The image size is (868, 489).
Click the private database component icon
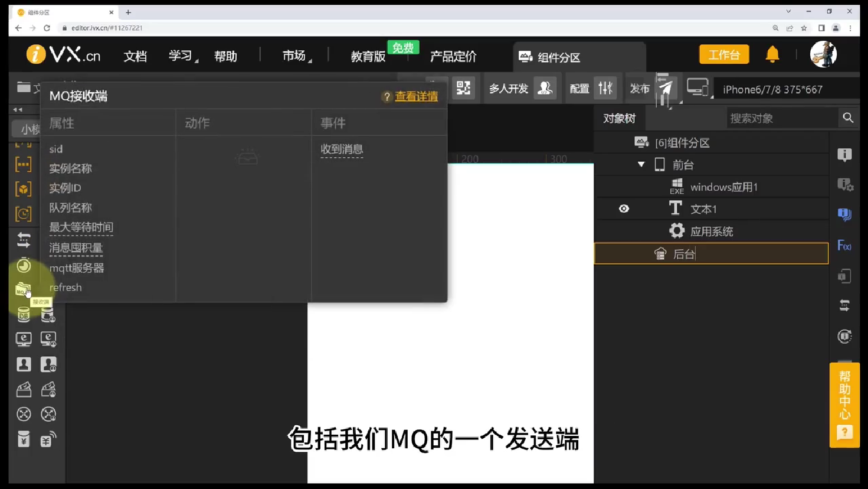pyautogui.click(x=48, y=315)
